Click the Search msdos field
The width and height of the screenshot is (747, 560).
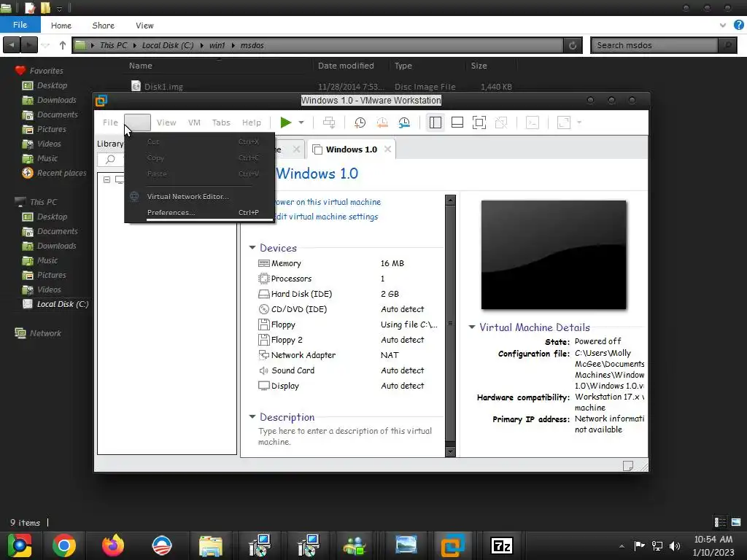click(654, 45)
